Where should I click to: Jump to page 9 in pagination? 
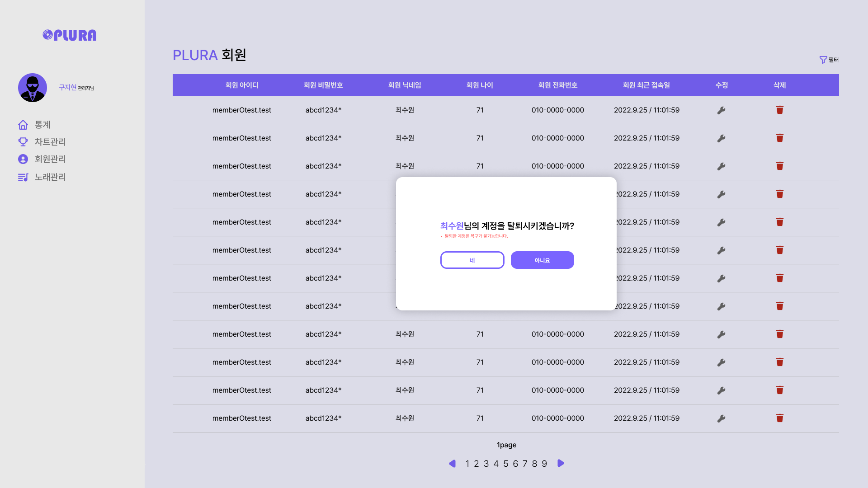[544, 464]
